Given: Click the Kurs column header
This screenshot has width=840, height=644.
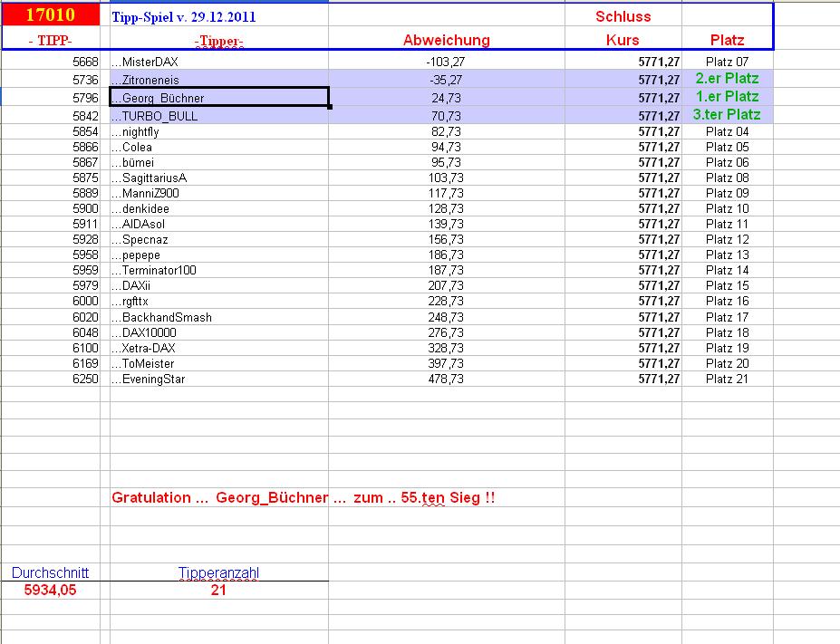Looking at the screenshot, I should 621,40.
